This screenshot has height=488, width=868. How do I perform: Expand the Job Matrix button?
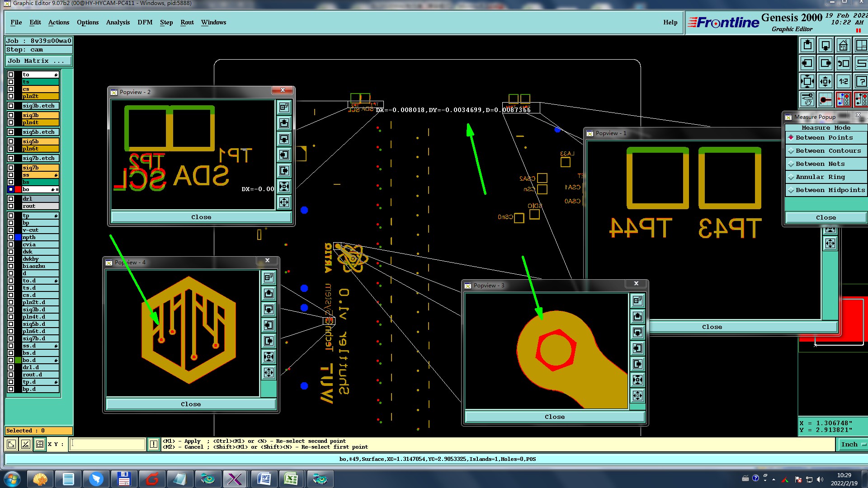point(38,61)
